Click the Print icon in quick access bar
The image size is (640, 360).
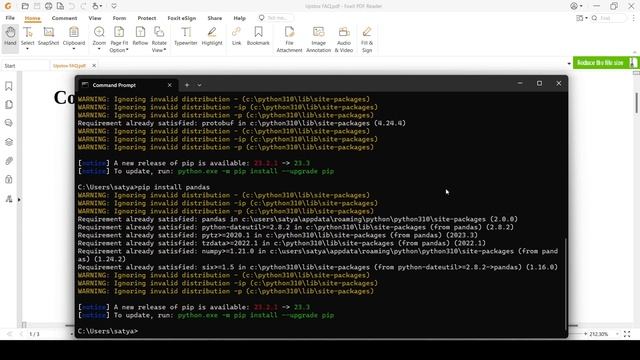pyautogui.click(x=49, y=6)
